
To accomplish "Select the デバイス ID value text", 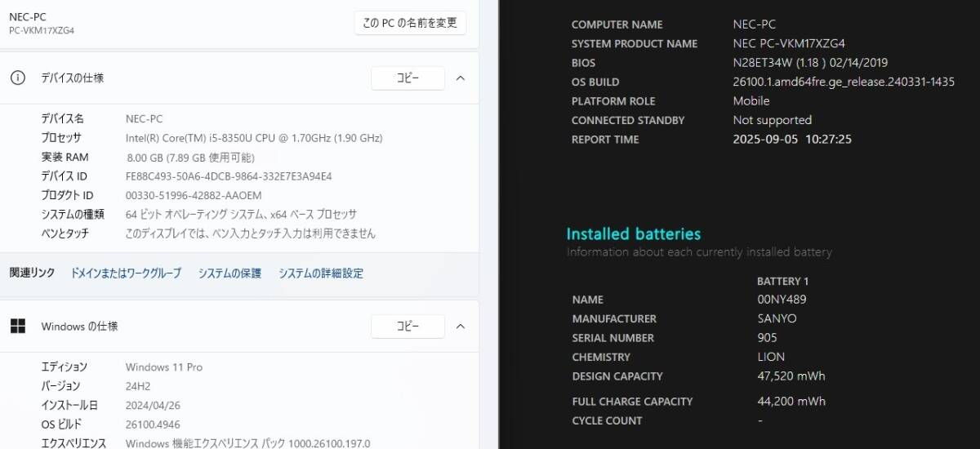I will coord(229,176).
